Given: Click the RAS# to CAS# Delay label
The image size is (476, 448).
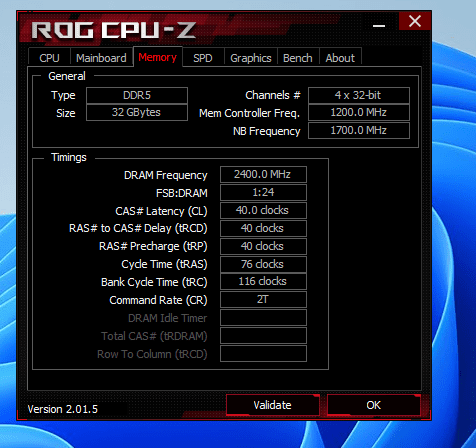Looking at the screenshot, I should coord(138,228).
